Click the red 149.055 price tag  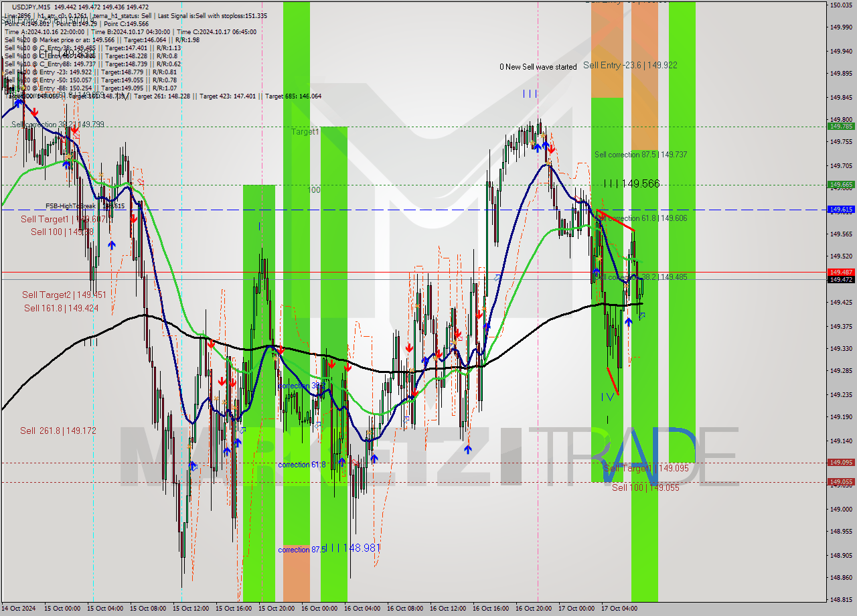tap(842, 481)
